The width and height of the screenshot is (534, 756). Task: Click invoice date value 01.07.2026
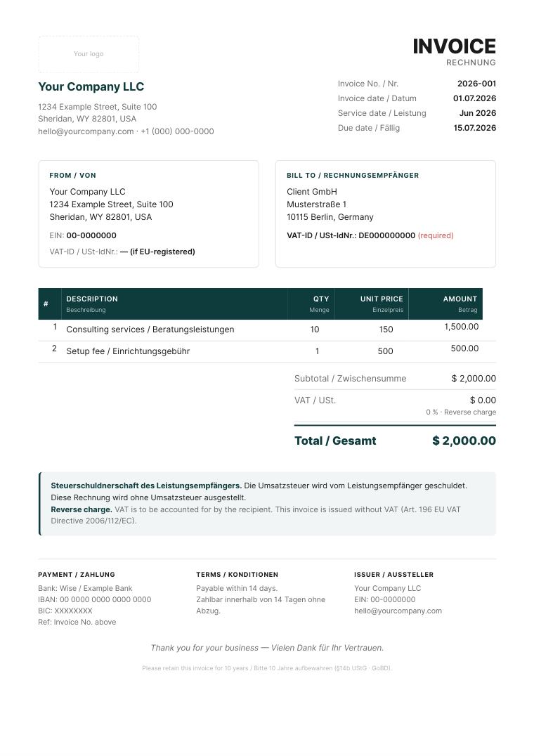tap(475, 98)
